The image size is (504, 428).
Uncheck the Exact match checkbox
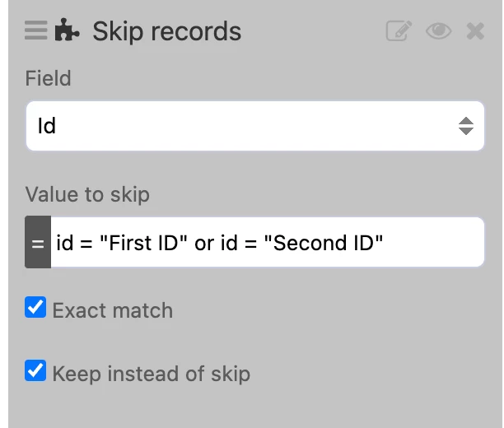[35, 309]
